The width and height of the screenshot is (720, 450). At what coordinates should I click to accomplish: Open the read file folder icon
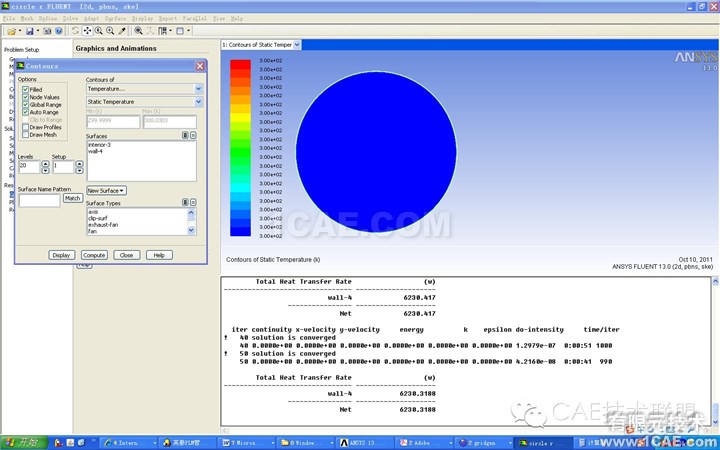(x=11, y=31)
